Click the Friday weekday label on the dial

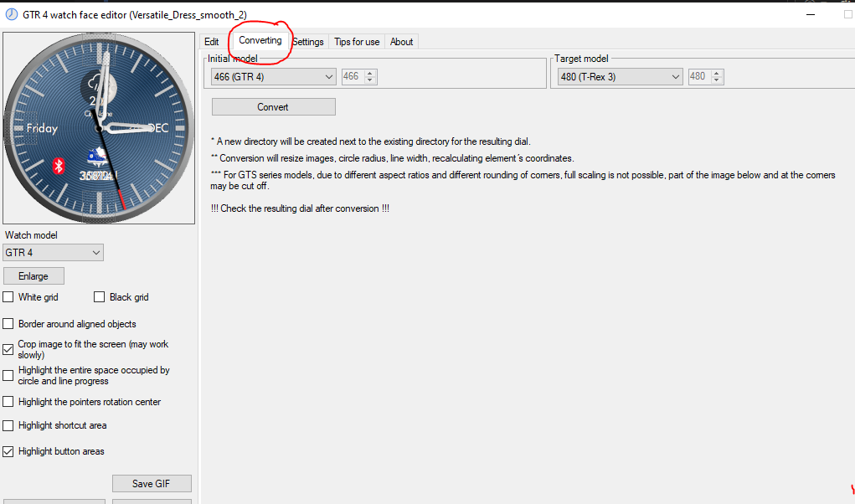tap(42, 129)
